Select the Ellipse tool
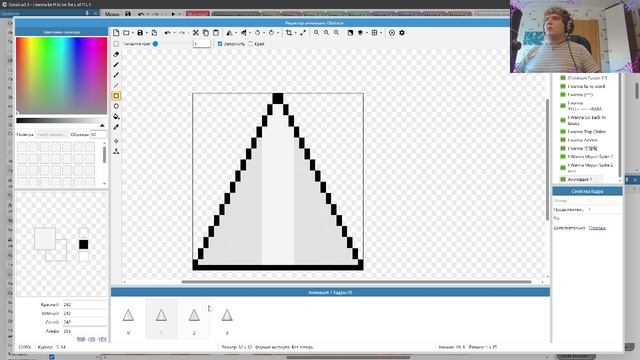 [x=116, y=106]
